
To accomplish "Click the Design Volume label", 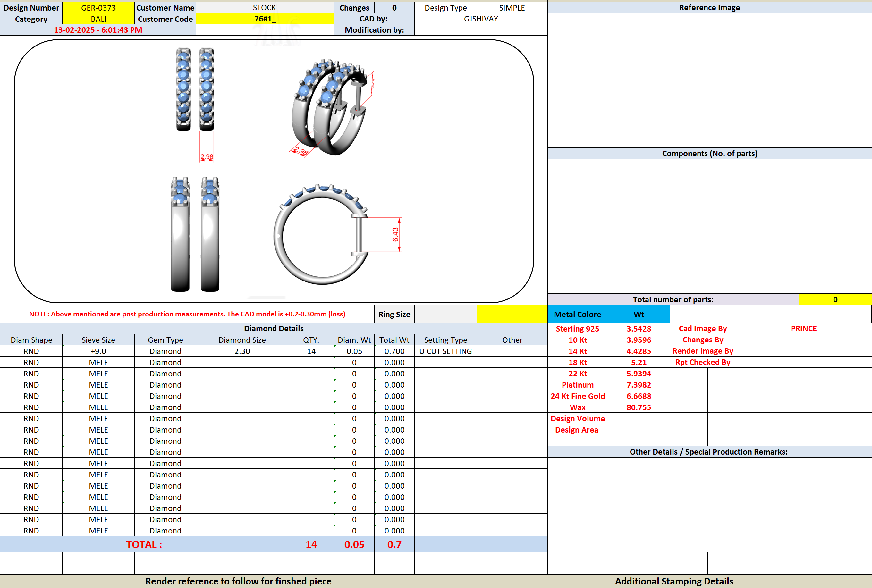I will tap(578, 418).
